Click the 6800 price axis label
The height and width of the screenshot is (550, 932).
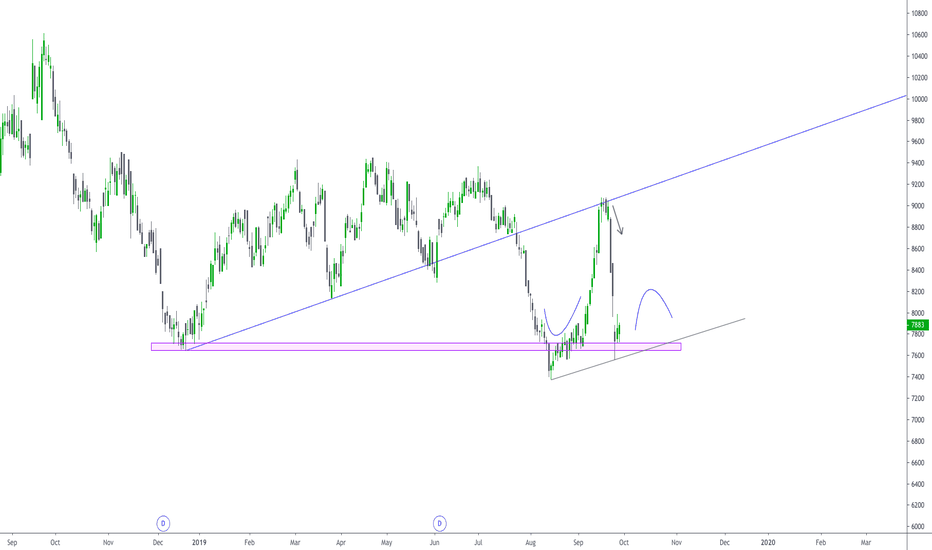[x=919, y=441]
